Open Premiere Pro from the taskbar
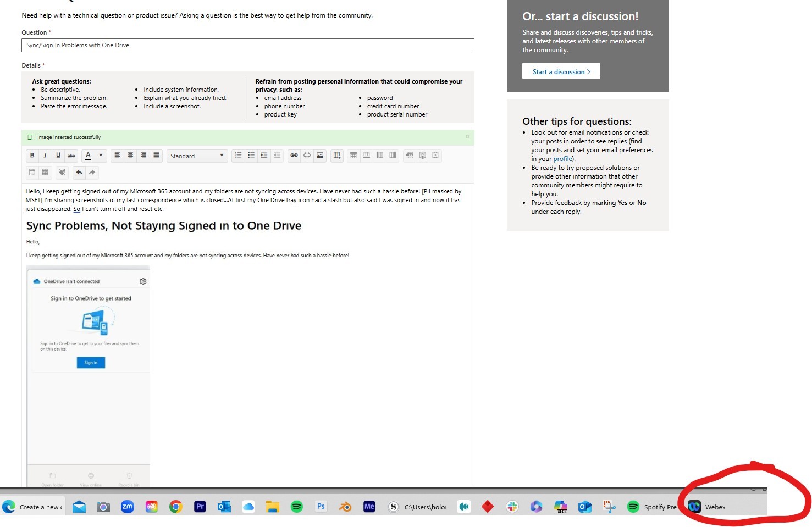 (200, 507)
